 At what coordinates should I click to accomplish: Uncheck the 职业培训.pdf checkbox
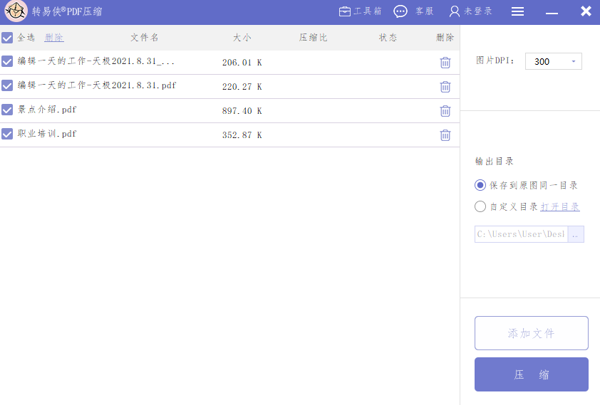[8, 134]
